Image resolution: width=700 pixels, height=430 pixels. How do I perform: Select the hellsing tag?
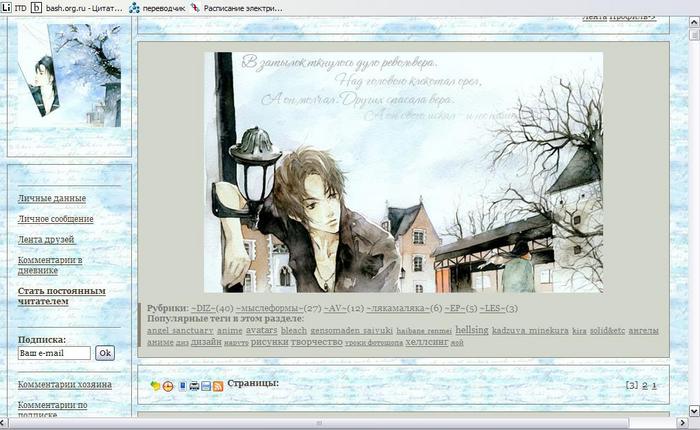click(472, 330)
